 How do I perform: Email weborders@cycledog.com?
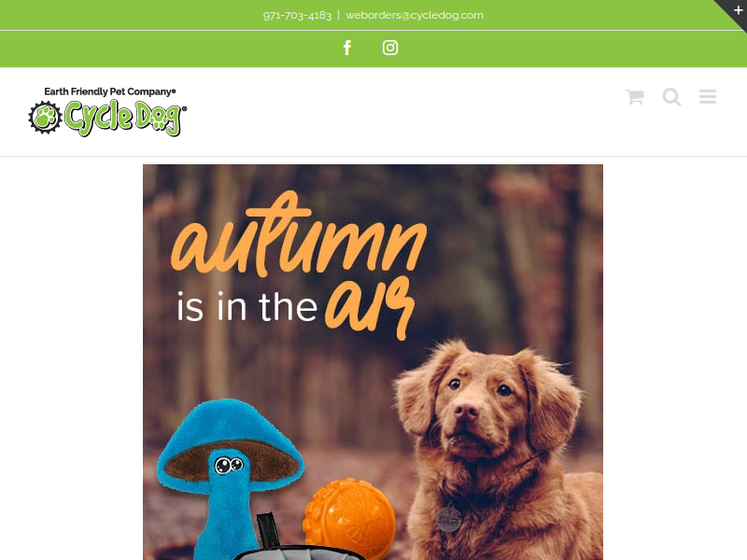(415, 15)
